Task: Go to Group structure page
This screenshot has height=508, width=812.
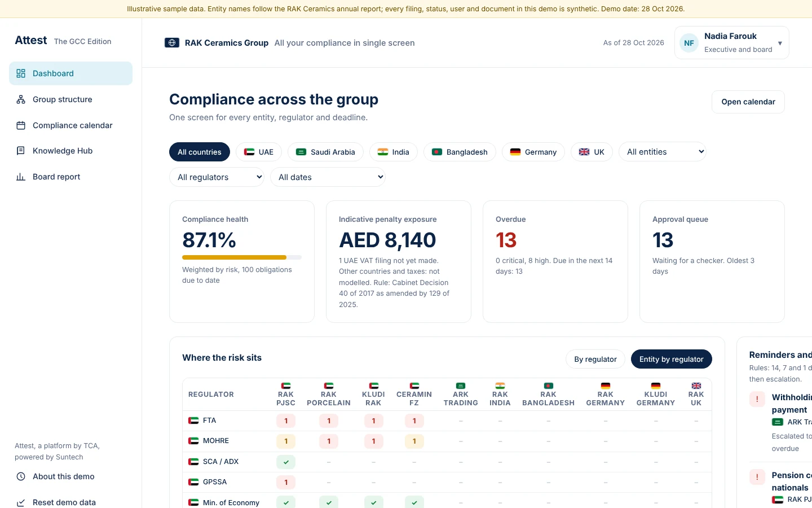Action: click(x=70, y=99)
